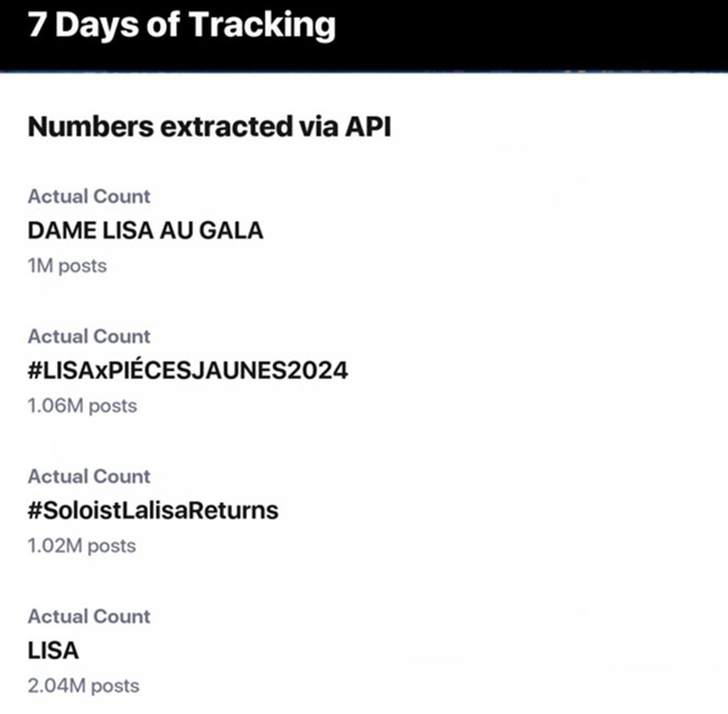The height and width of the screenshot is (714, 728).
Task: Click the word Tracking in the header
Action: [261, 25]
